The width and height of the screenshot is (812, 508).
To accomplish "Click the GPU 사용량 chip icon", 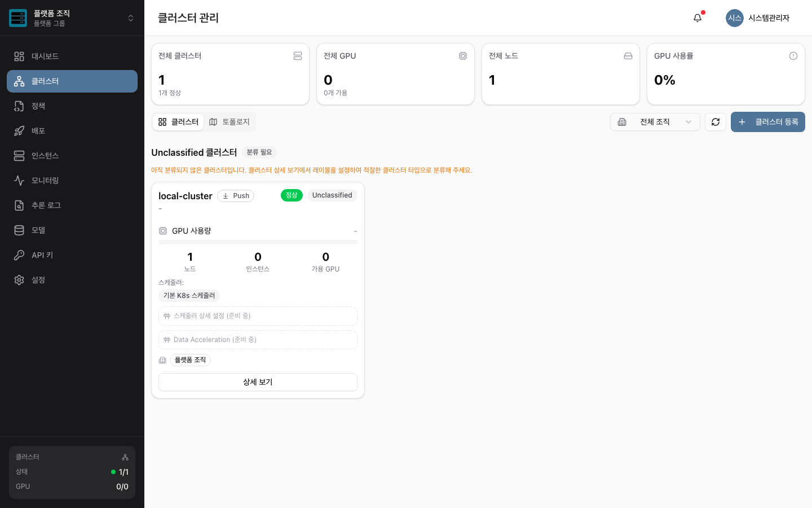I will pyautogui.click(x=163, y=231).
